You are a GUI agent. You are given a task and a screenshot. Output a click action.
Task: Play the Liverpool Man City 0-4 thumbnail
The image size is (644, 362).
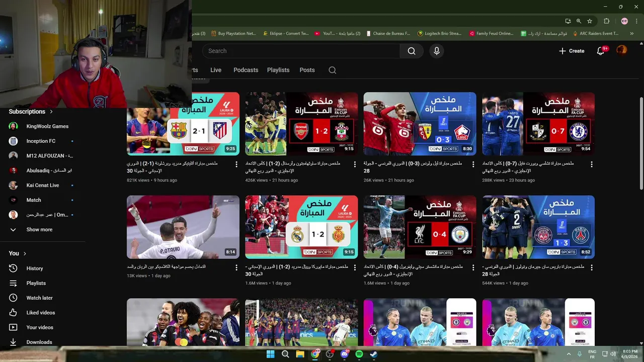(x=420, y=227)
